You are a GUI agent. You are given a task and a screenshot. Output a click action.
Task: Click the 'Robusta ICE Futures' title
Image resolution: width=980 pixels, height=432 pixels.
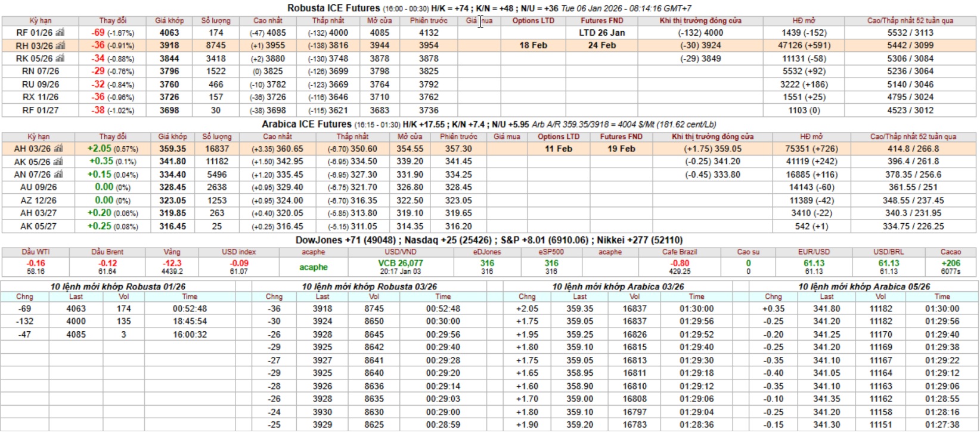tap(333, 8)
